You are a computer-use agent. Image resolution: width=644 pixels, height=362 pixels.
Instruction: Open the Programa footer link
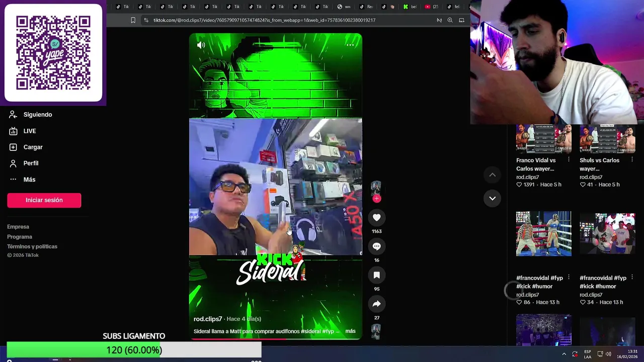pyautogui.click(x=20, y=237)
